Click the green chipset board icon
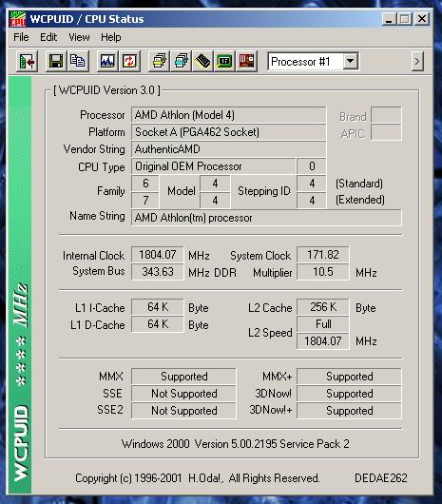The width and height of the screenshot is (442, 504). [x=224, y=61]
